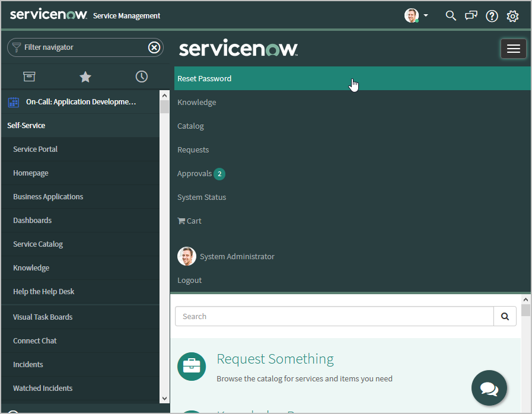Switch to the History clock tab
532x414 pixels.
pos(141,77)
